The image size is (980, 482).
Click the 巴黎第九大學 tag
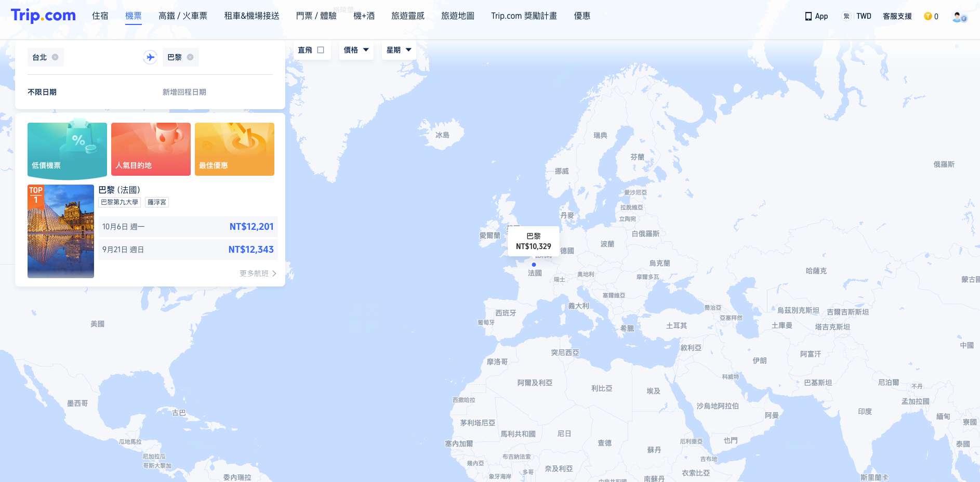pyautogui.click(x=120, y=202)
